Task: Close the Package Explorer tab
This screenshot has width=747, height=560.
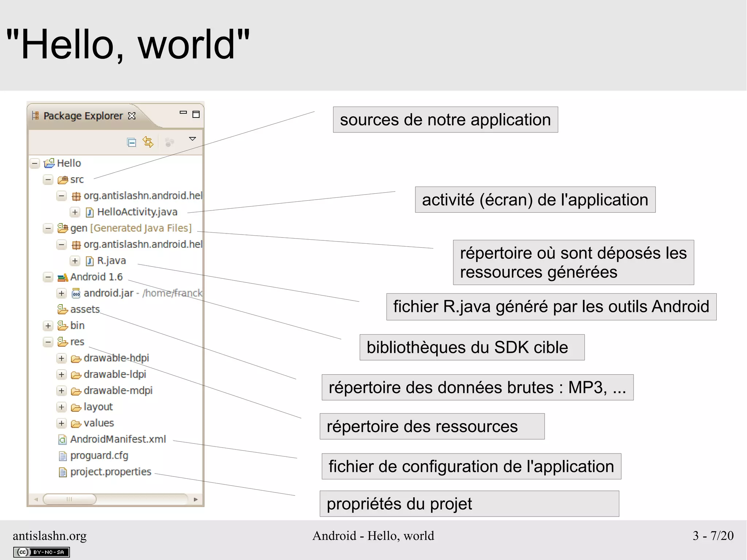Action: coord(132,116)
